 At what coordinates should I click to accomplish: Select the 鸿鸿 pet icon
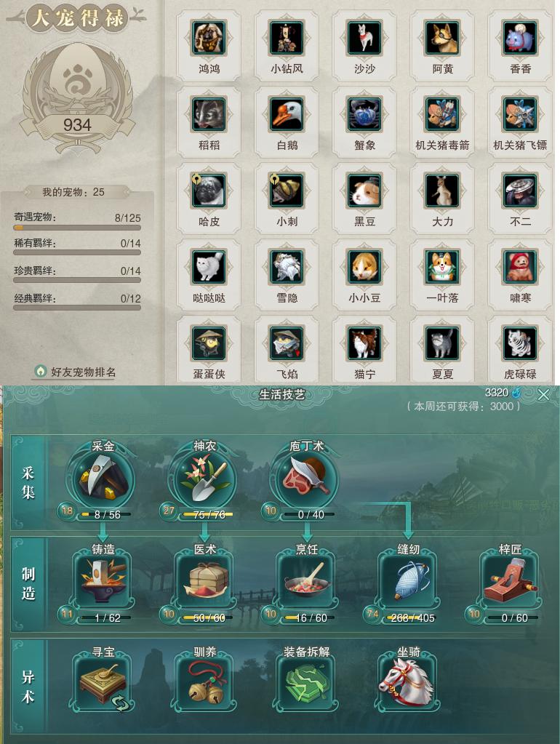(209, 38)
